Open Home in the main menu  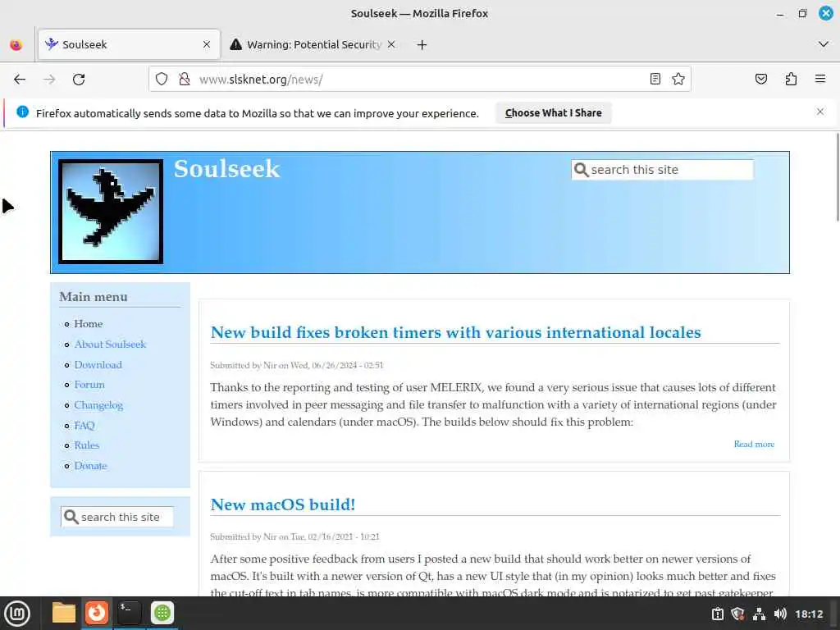[x=89, y=323]
